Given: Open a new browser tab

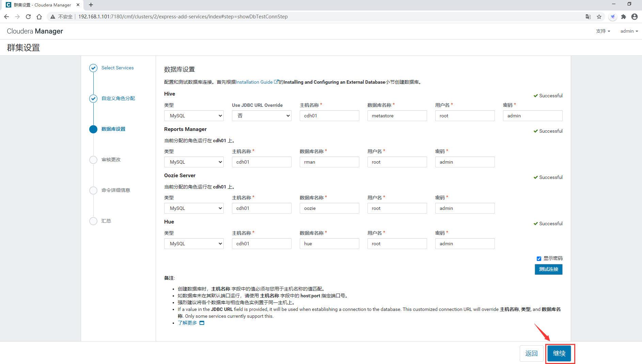Looking at the screenshot, I should [91, 5].
